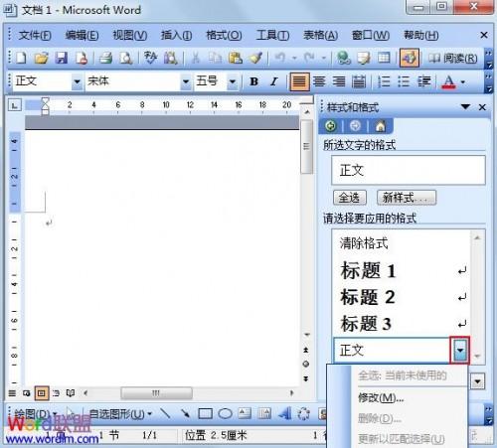Create a new blank document
Screen dimensions: 497x448
21,59
